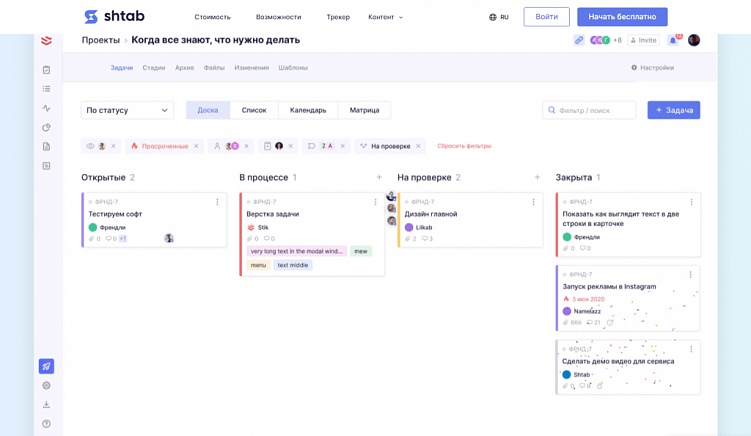The image size is (751, 436).
Task: Click the red layers logo in sidebar
Action: click(x=46, y=41)
